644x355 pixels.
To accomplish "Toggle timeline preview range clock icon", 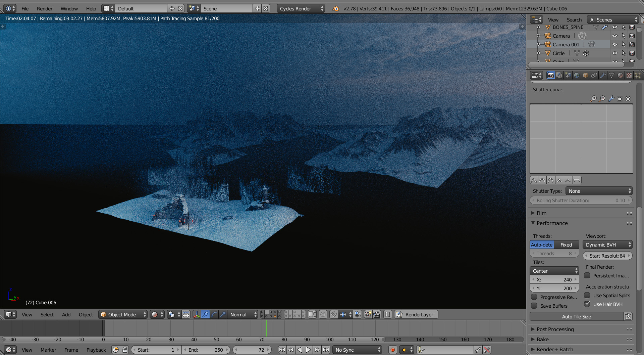I will tap(116, 350).
